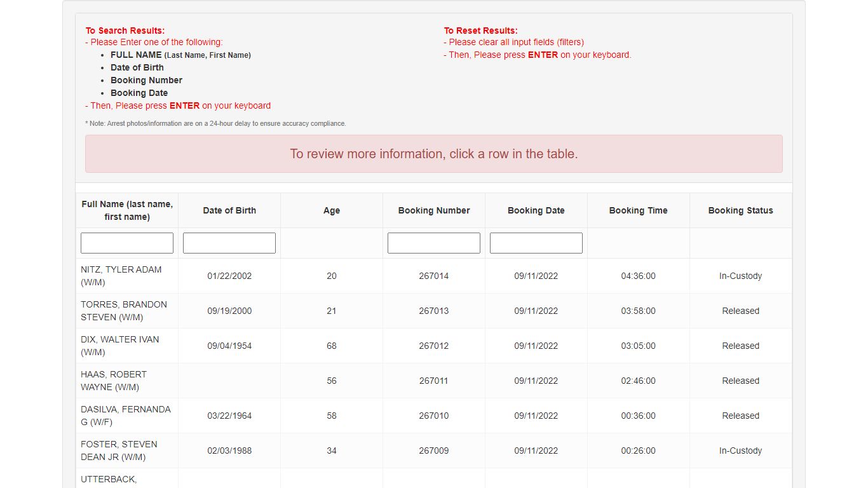
Task: Click booking number 267013
Action: click(x=434, y=311)
